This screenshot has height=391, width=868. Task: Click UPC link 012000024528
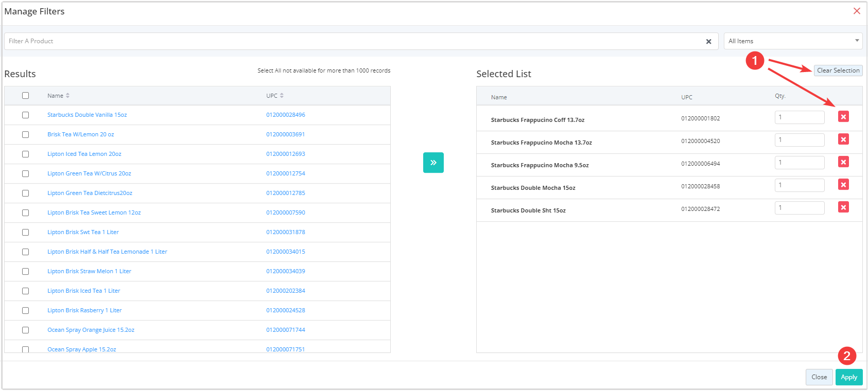click(286, 311)
